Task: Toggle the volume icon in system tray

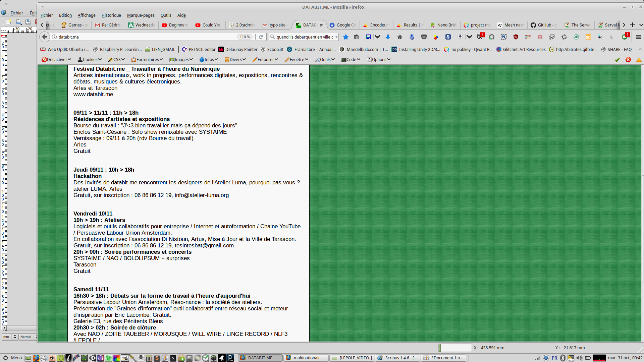Action: 579,358
